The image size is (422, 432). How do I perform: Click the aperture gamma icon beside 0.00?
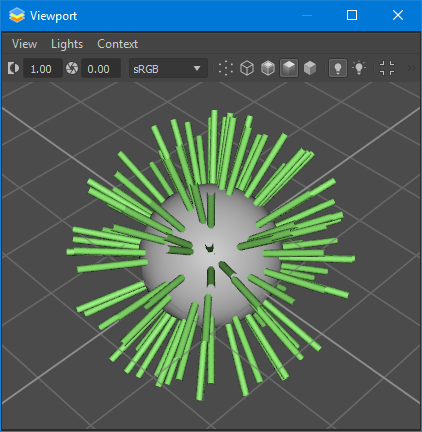click(72, 68)
